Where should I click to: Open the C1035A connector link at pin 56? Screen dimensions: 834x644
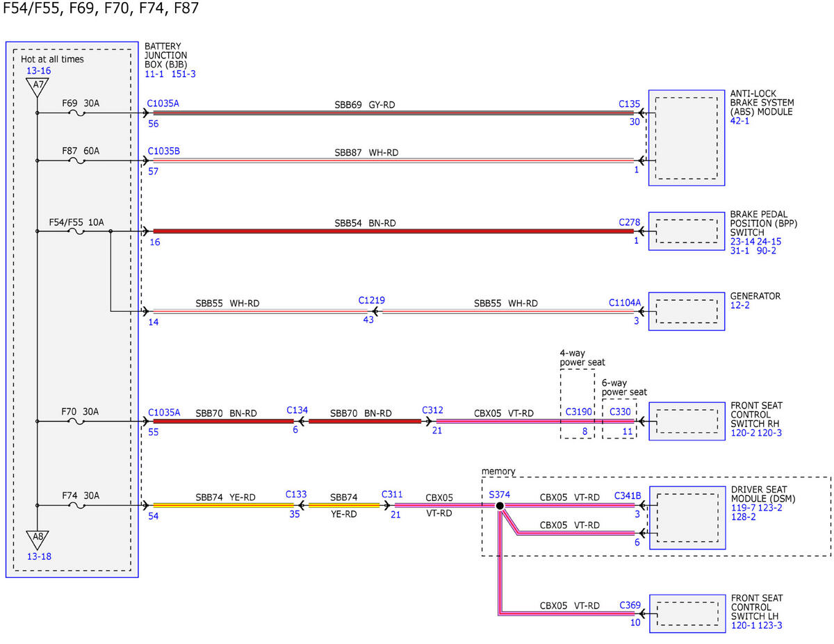tap(163, 103)
